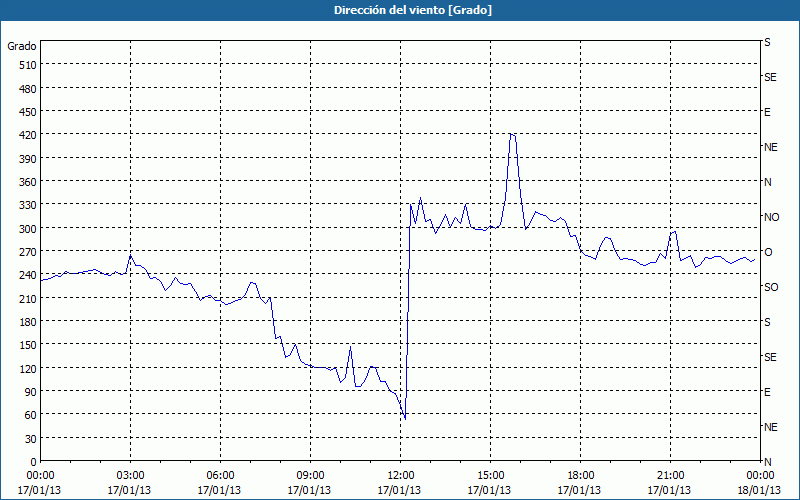Click the 00:00 label above the 18/01/13 date
Viewport: 800px width, 500px height.
pyautogui.click(x=760, y=476)
